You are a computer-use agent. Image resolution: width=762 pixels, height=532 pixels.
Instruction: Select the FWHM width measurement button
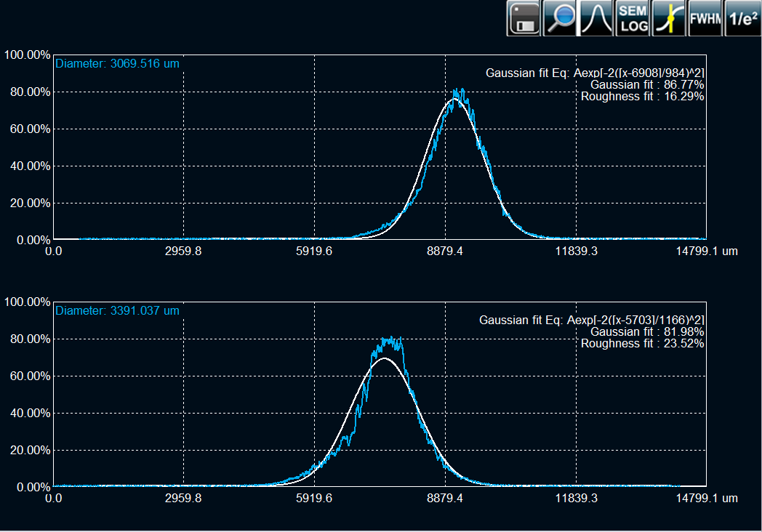tap(705, 19)
